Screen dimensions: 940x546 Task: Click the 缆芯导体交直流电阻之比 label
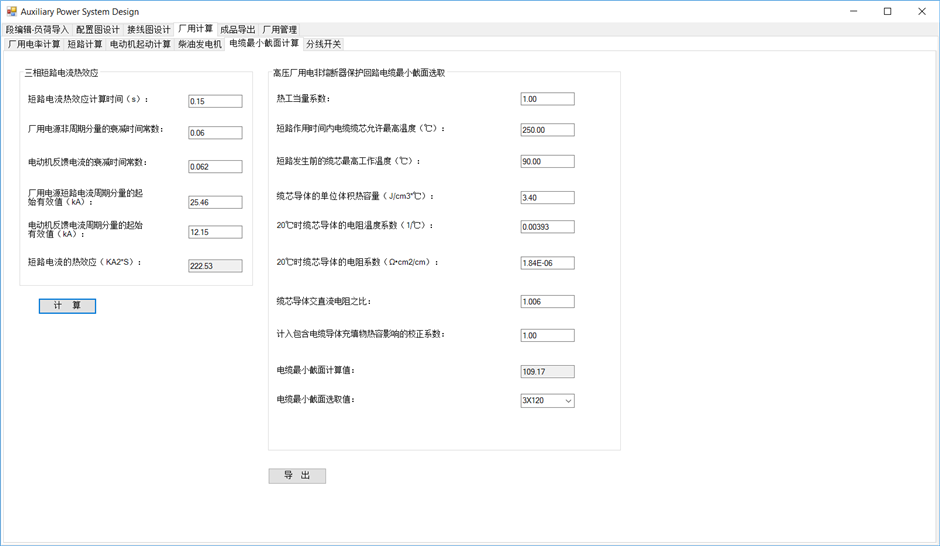coord(324,301)
